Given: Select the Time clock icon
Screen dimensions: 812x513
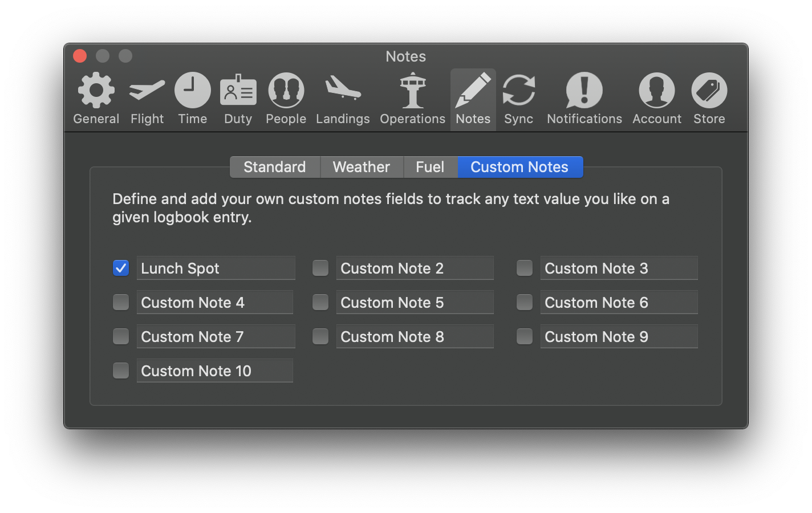Looking at the screenshot, I should point(192,90).
